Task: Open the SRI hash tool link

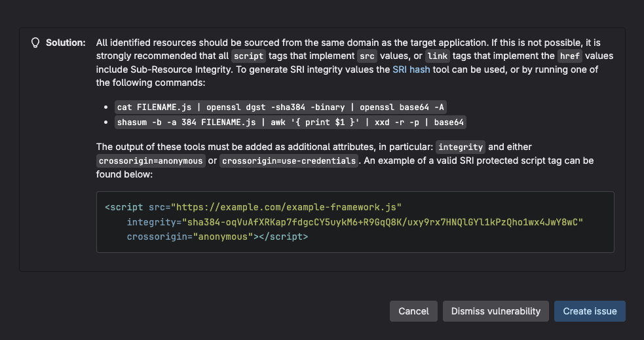Action: point(411,69)
